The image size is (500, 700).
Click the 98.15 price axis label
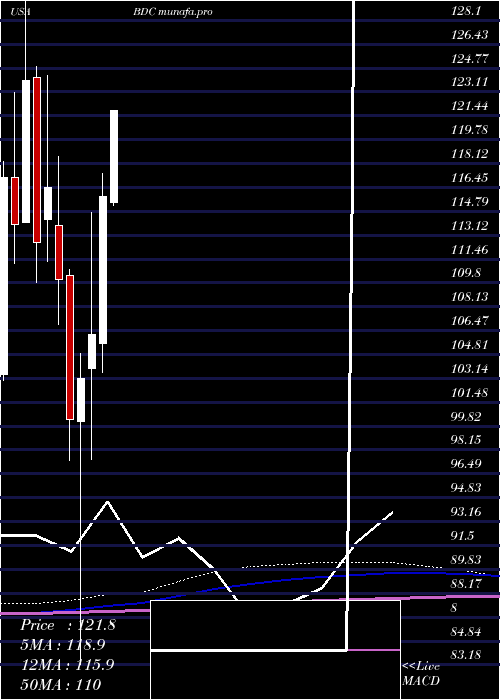pyautogui.click(x=467, y=440)
